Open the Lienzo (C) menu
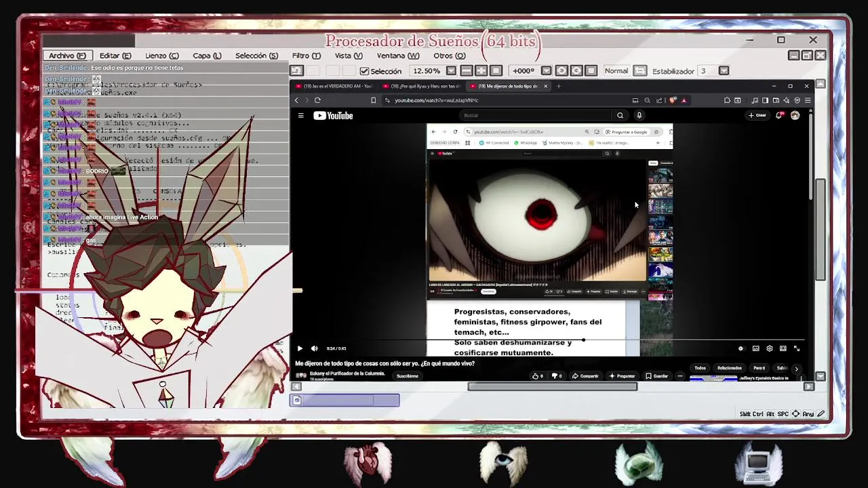 tap(161, 56)
